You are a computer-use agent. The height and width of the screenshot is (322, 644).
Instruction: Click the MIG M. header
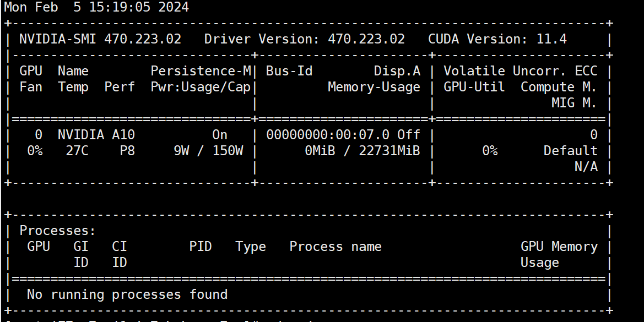pos(574,103)
